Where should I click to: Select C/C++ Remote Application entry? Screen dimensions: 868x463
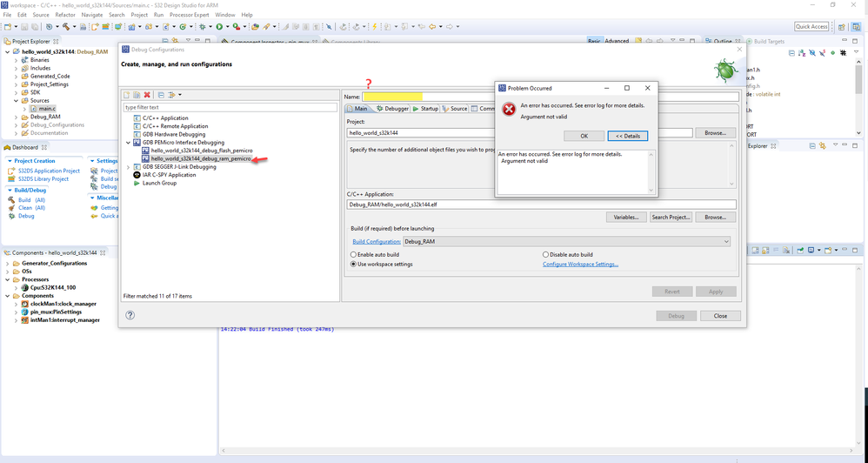pos(175,126)
